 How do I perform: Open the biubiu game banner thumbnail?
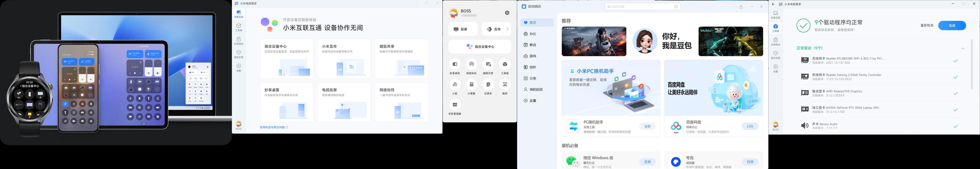pos(730,41)
